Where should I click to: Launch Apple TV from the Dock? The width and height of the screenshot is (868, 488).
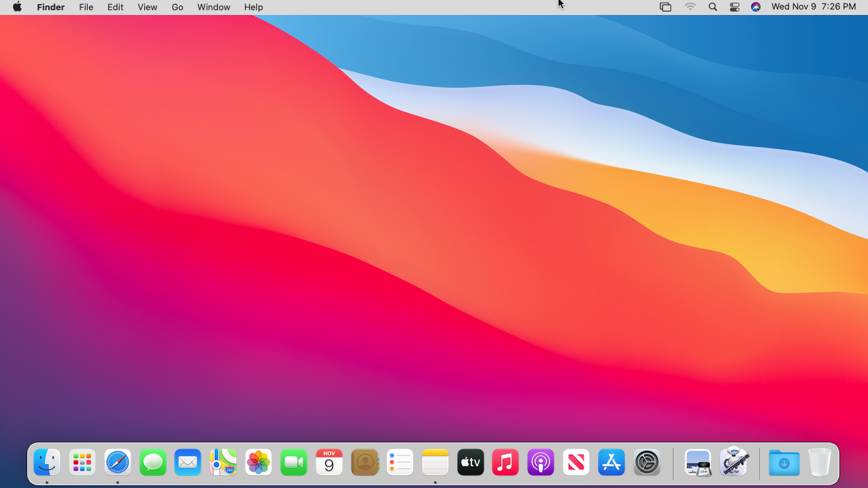click(471, 463)
